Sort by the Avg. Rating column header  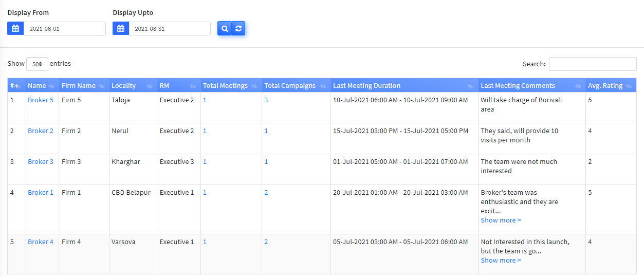605,86
